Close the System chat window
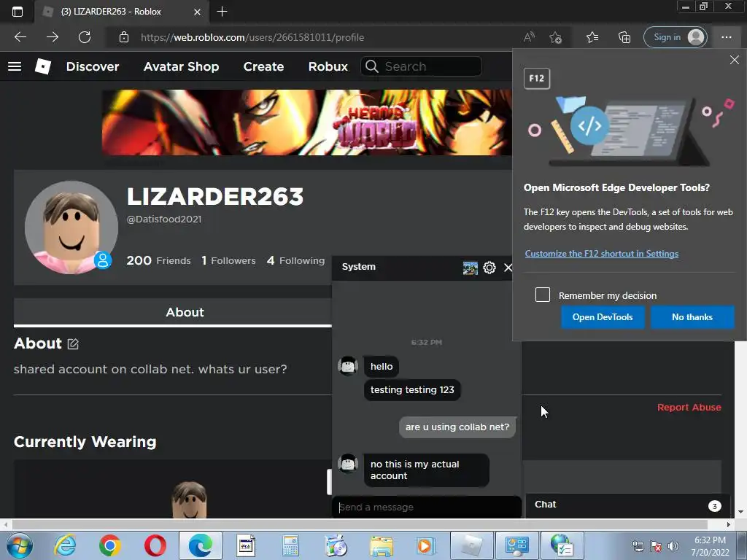This screenshot has height=560, width=747. [508, 268]
